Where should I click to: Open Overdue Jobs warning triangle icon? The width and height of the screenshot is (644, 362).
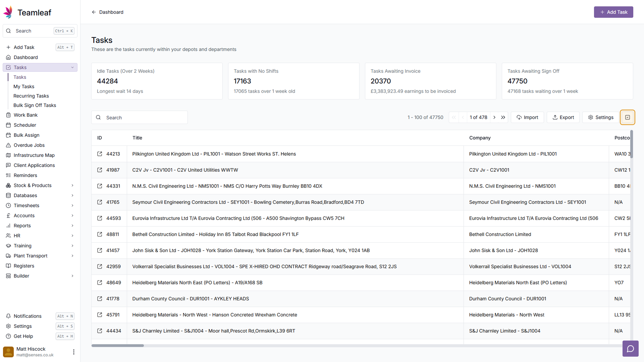8,145
